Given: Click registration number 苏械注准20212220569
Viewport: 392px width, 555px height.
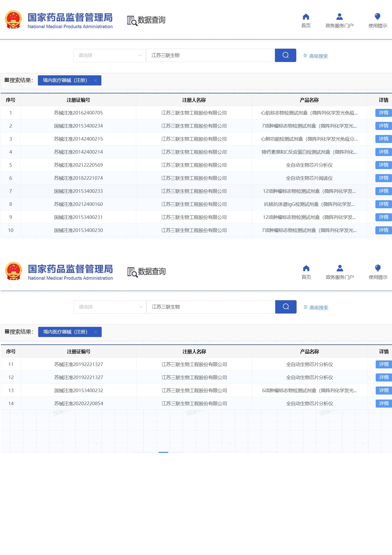Looking at the screenshot, I should point(78,165).
